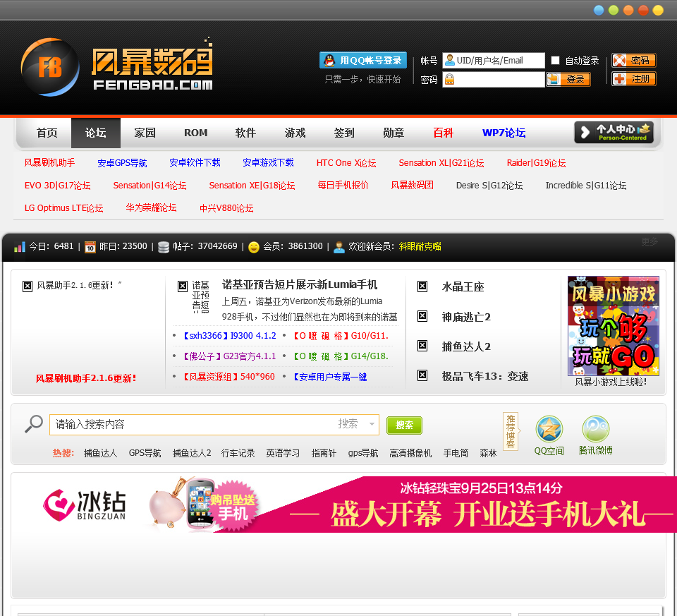The height and width of the screenshot is (616, 677).
Task: Open the 签到 check-in tab
Action: point(344,133)
